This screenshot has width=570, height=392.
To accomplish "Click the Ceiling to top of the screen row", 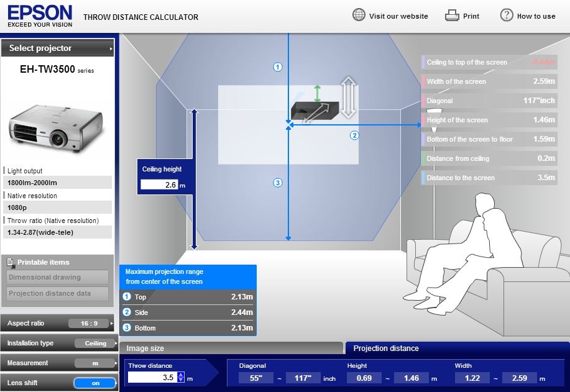I will tap(489, 62).
